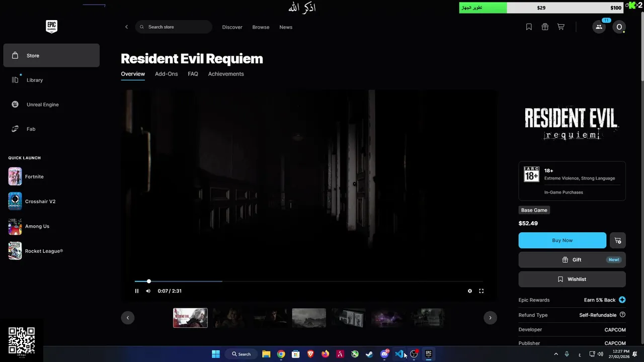Image resolution: width=644 pixels, height=362 pixels.
Task: Open File Explorer from taskbar
Action: (266, 354)
